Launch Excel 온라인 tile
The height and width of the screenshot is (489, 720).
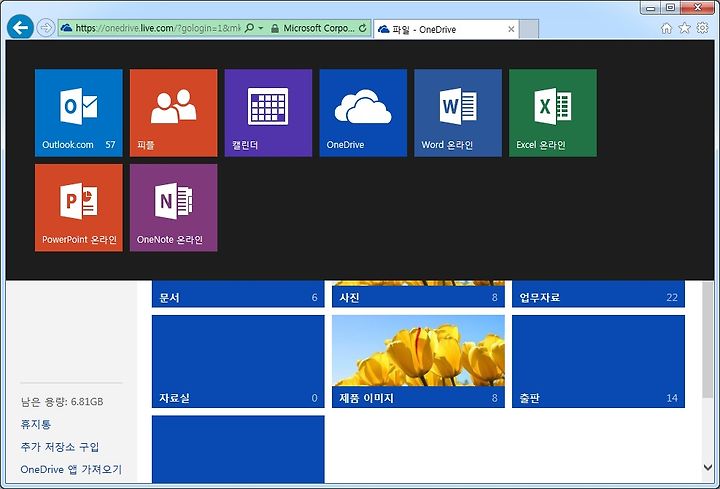coord(553,113)
